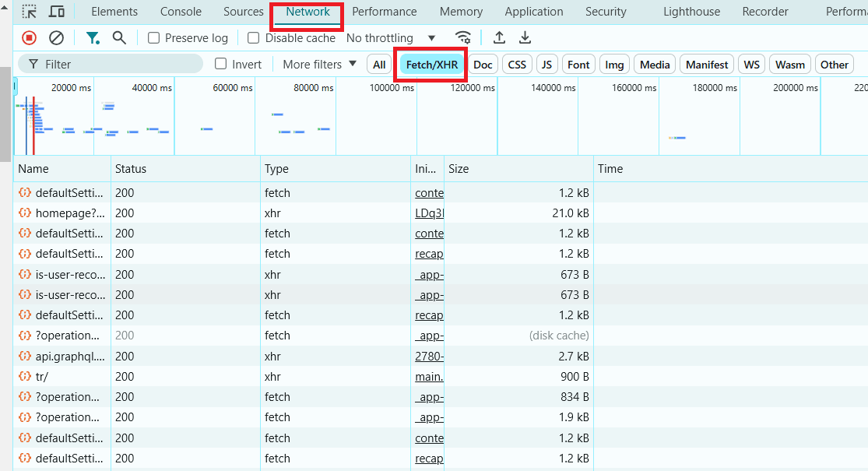Screen dimensions: 868x471
Task: Open the Lighthouse tab
Action: (692, 11)
